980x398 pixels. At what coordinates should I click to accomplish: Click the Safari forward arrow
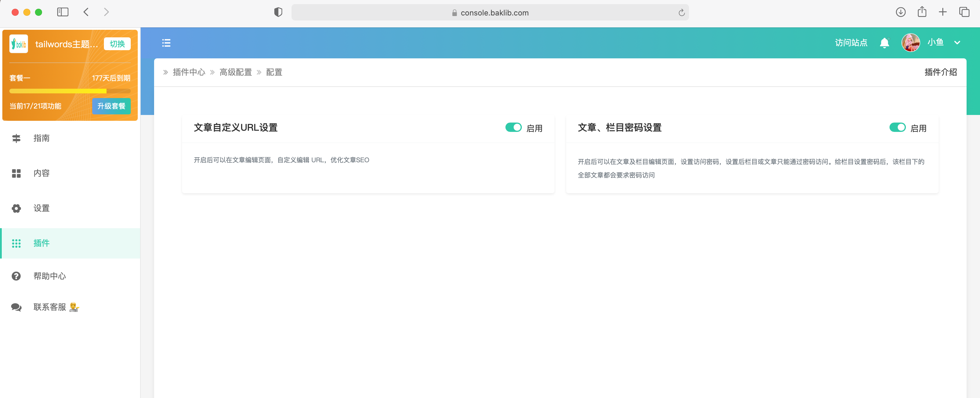click(106, 12)
